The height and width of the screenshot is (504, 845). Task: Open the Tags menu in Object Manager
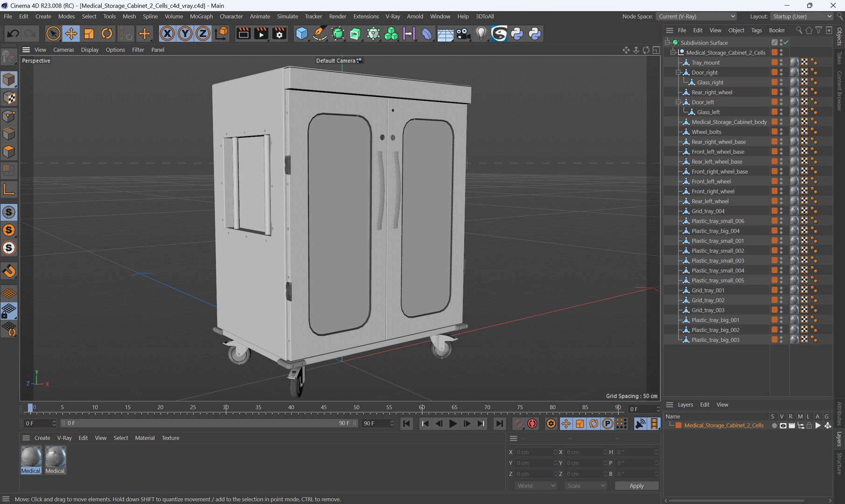pos(756,30)
